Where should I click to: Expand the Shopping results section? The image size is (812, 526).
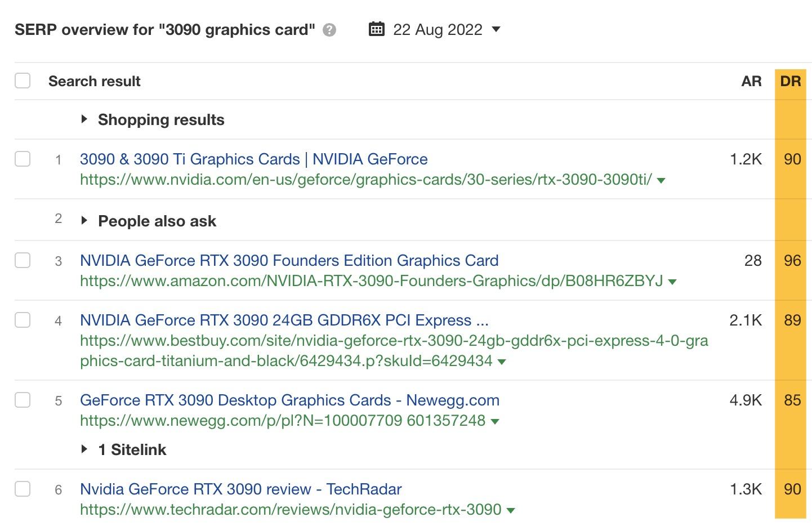pos(86,119)
